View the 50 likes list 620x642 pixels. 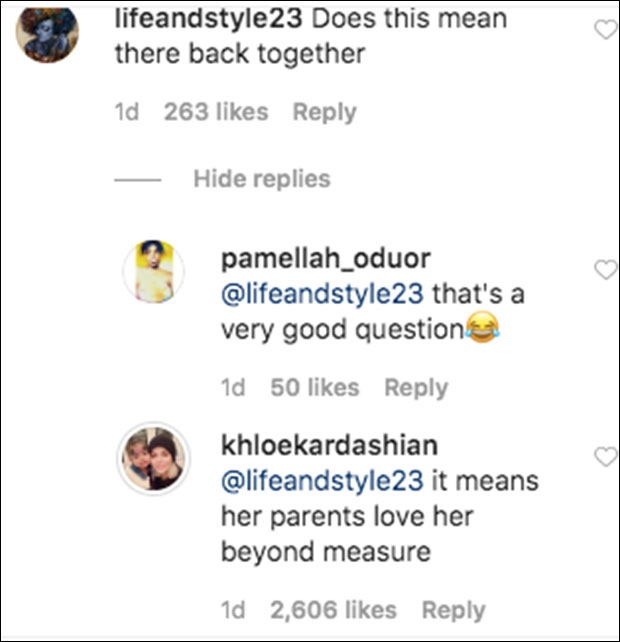click(x=315, y=388)
